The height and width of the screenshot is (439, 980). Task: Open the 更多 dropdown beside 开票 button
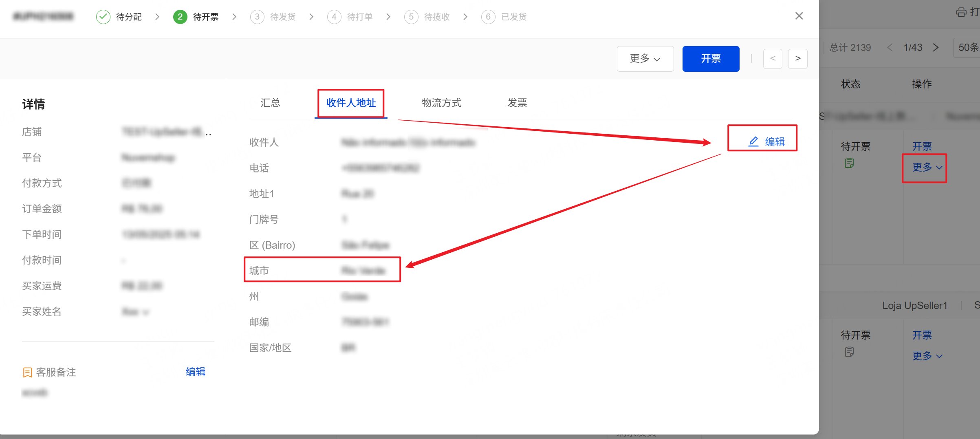pyautogui.click(x=645, y=59)
